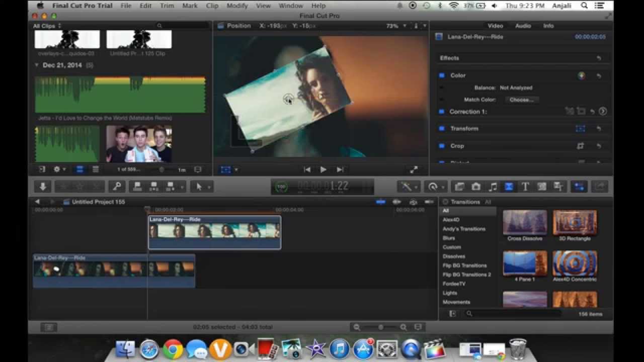Select the Lights transitions category
The width and height of the screenshot is (644, 362).
coord(450,293)
